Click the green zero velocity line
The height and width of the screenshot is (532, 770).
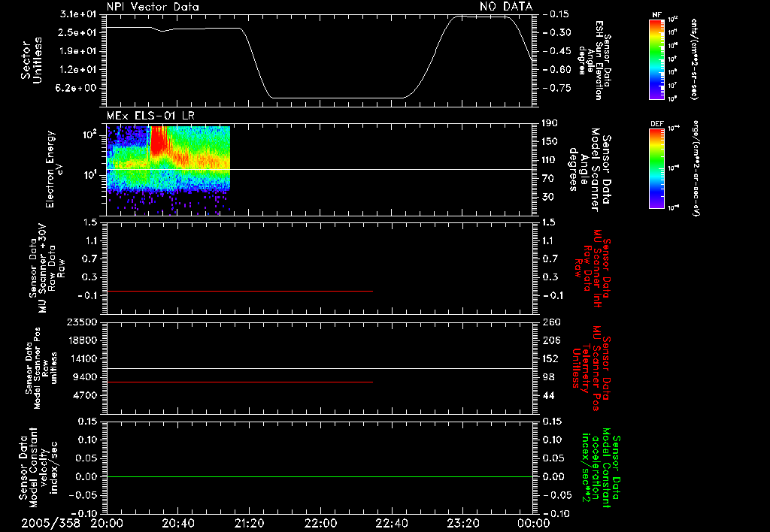click(319, 476)
